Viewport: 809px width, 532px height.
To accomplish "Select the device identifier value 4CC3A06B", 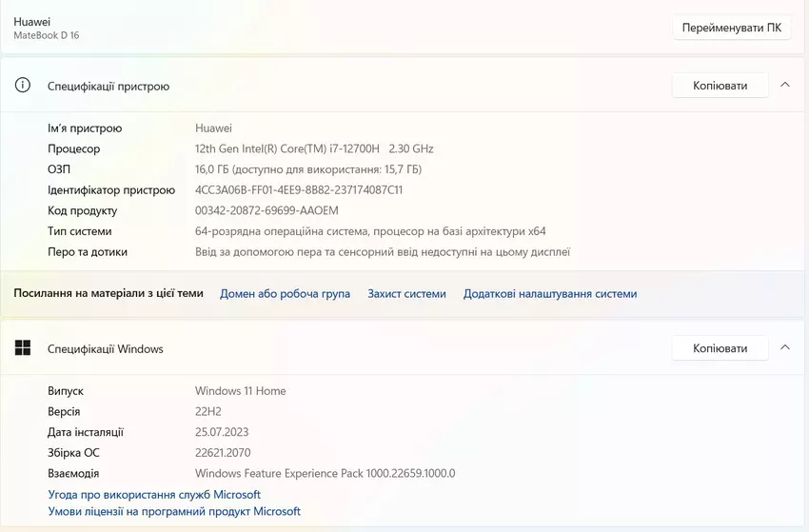I will pos(298,190).
